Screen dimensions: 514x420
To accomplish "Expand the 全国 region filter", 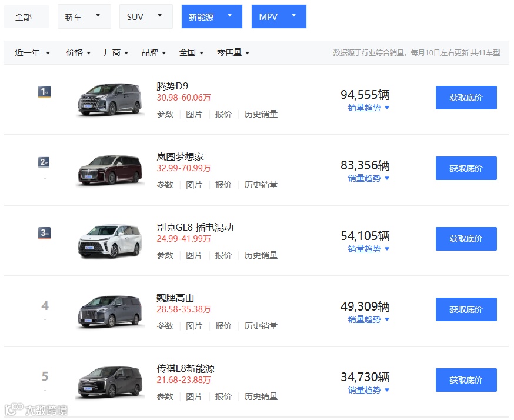I will 191,52.
